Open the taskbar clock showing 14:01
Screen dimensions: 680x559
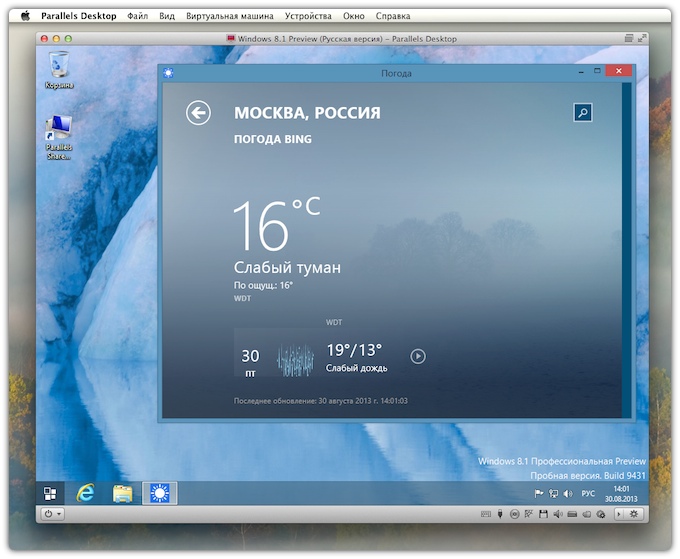pyautogui.click(x=621, y=494)
